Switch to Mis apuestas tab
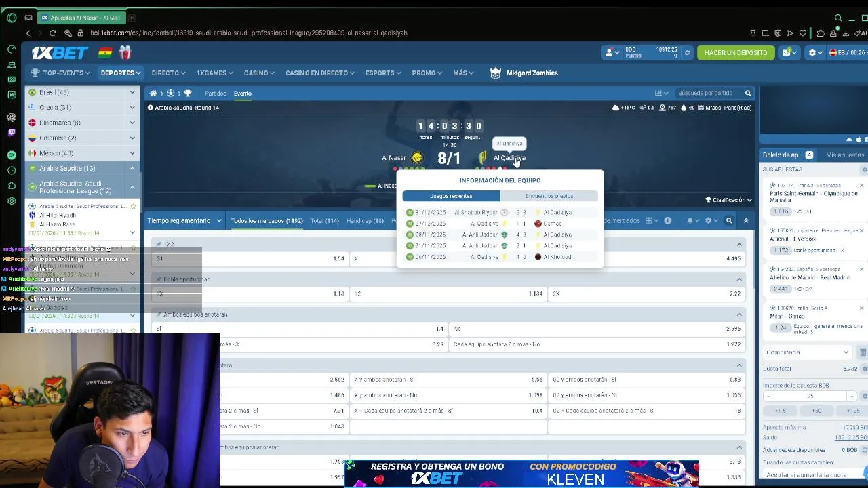 click(845, 155)
